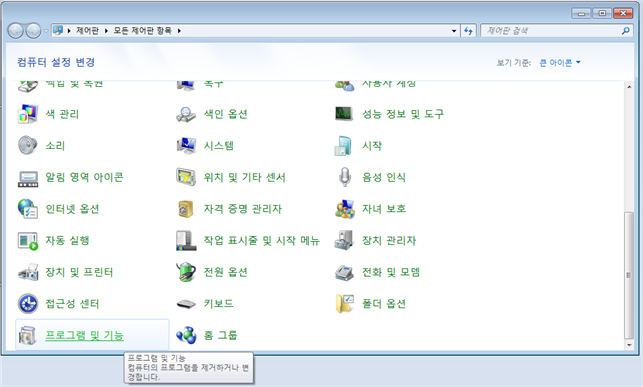Image resolution: width=643 pixels, height=387 pixels.
Task: Click the 모든 제어판 항목 breadcrumb segment
Action: tap(142, 31)
